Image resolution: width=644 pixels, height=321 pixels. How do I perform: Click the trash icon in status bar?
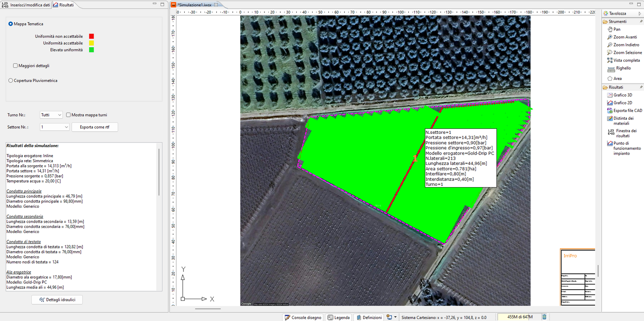point(544,317)
